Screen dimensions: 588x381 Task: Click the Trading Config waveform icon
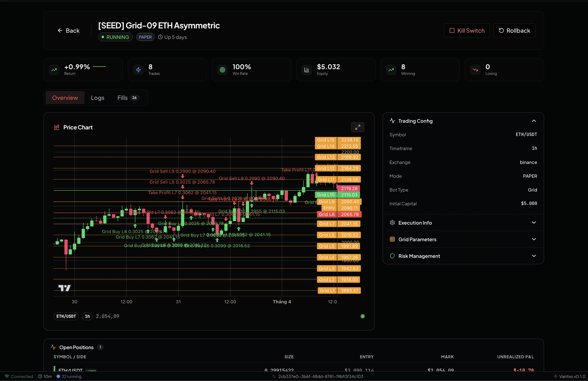pos(392,121)
